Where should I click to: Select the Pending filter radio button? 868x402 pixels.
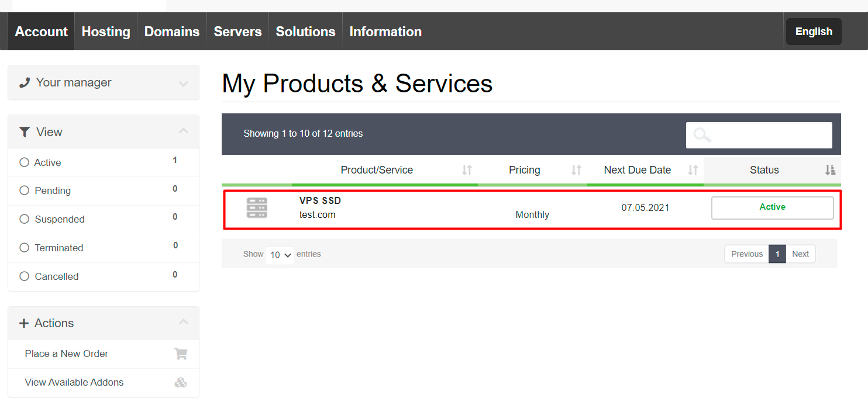pos(25,190)
